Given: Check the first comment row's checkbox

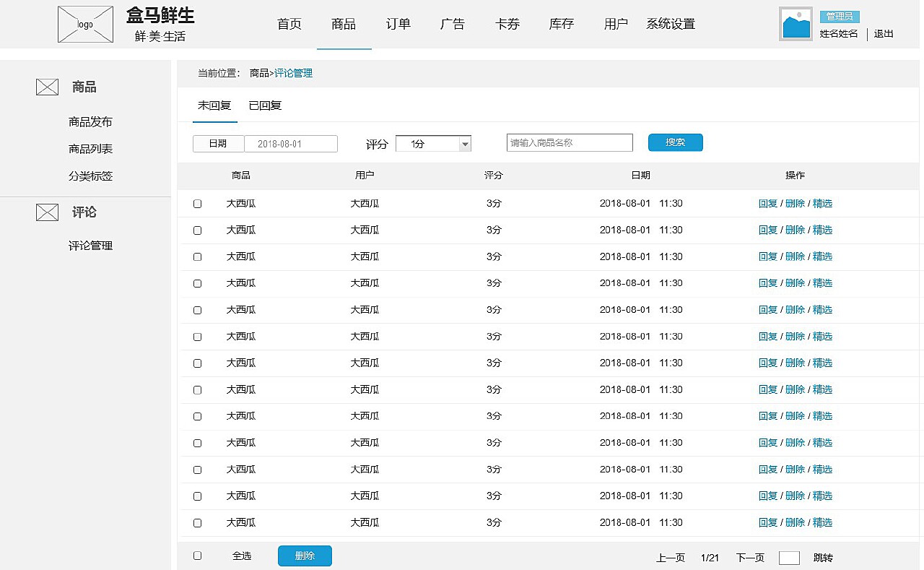Looking at the screenshot, I should 197,203.
